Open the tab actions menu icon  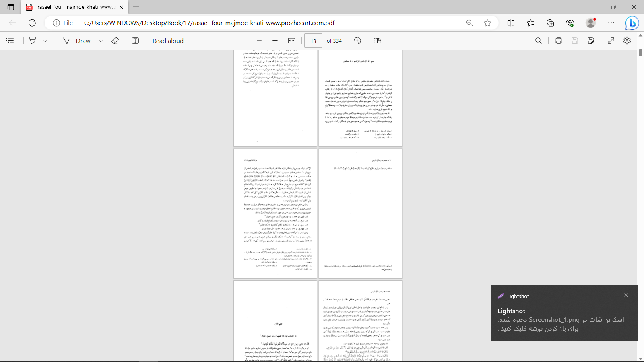(x=11, y=7)
